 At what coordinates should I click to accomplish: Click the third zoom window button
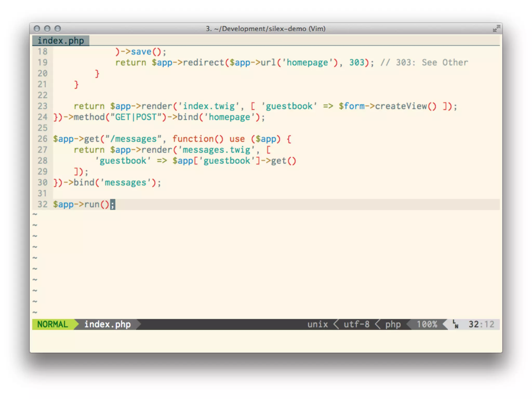58,29
